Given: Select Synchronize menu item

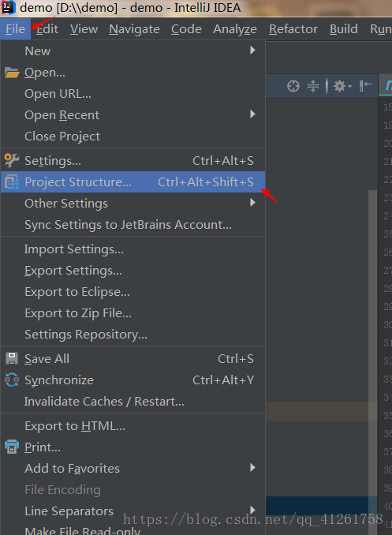Looking at the screenshot, I should pos(133,380).
